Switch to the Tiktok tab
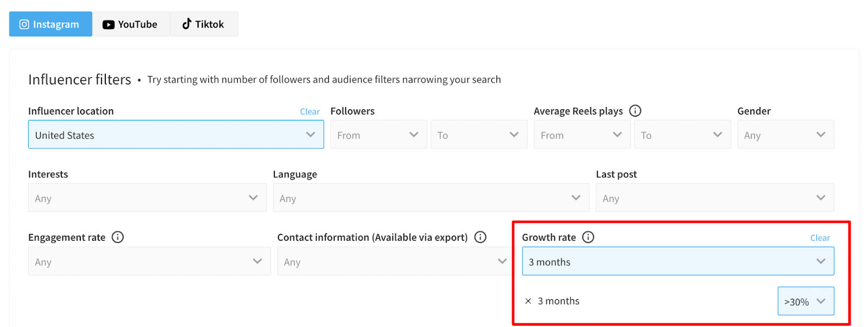This screenshot has height=327, width=868. click(x=204, y=24)
